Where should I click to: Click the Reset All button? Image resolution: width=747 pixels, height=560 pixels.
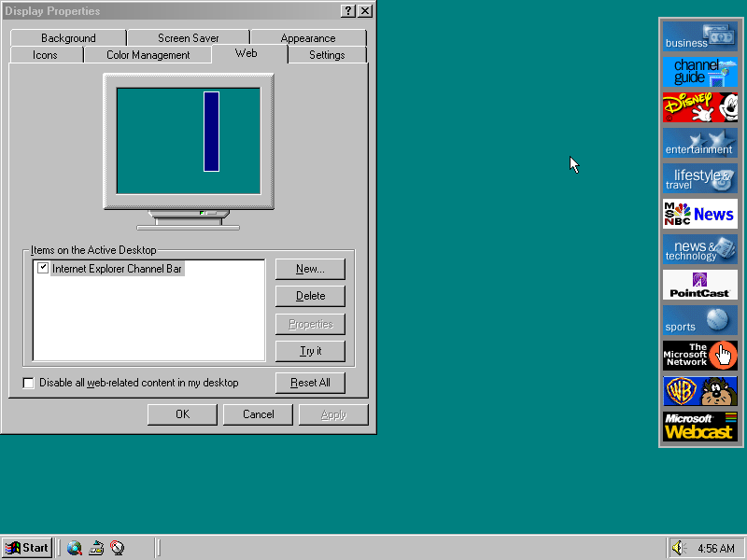click(310, 383)
